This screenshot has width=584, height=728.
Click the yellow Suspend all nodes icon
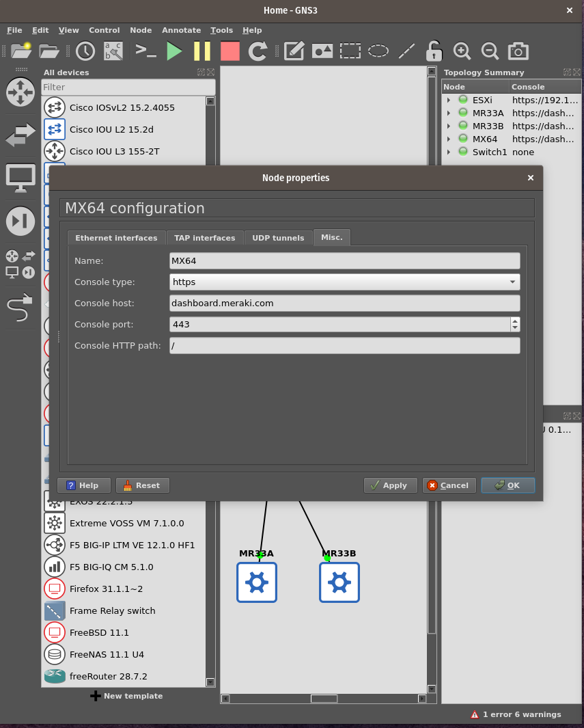pos(202,51)
